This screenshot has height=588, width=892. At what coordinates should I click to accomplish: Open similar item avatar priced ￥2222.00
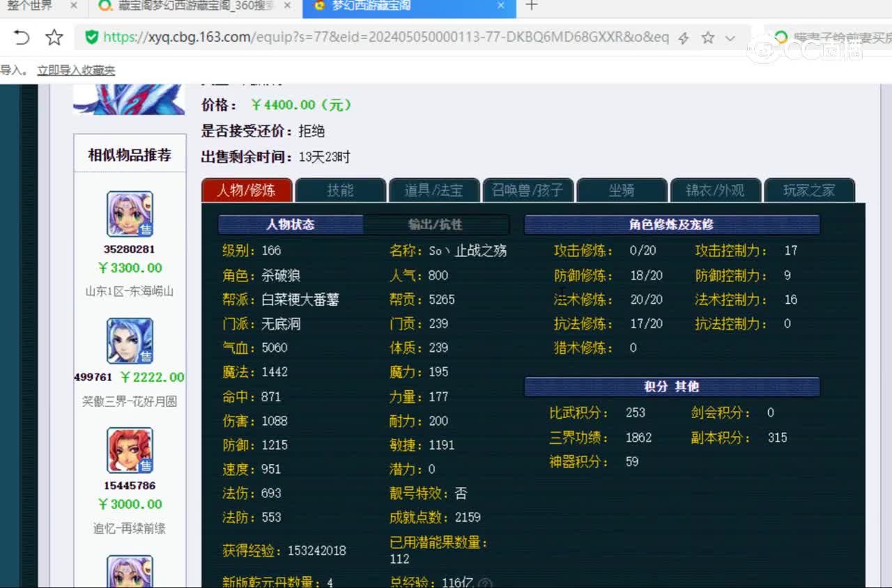point(130,341)
